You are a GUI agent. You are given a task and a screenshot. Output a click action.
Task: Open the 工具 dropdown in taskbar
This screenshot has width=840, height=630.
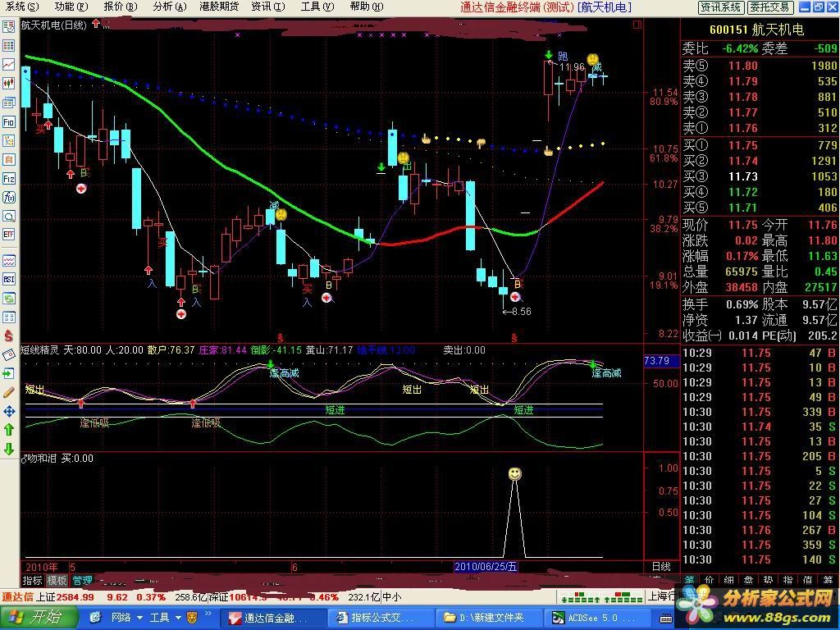pyautogui.click(x=165, y=618)
